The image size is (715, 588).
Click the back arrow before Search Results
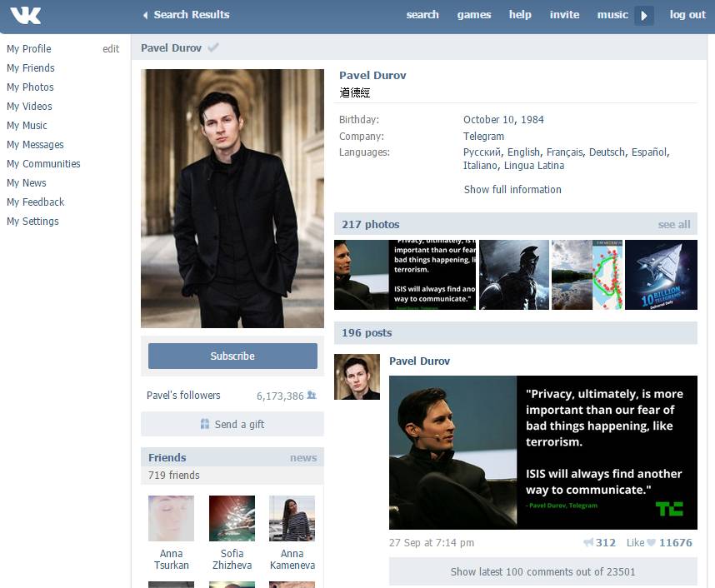pyautogui.click(x=145, y=15)
